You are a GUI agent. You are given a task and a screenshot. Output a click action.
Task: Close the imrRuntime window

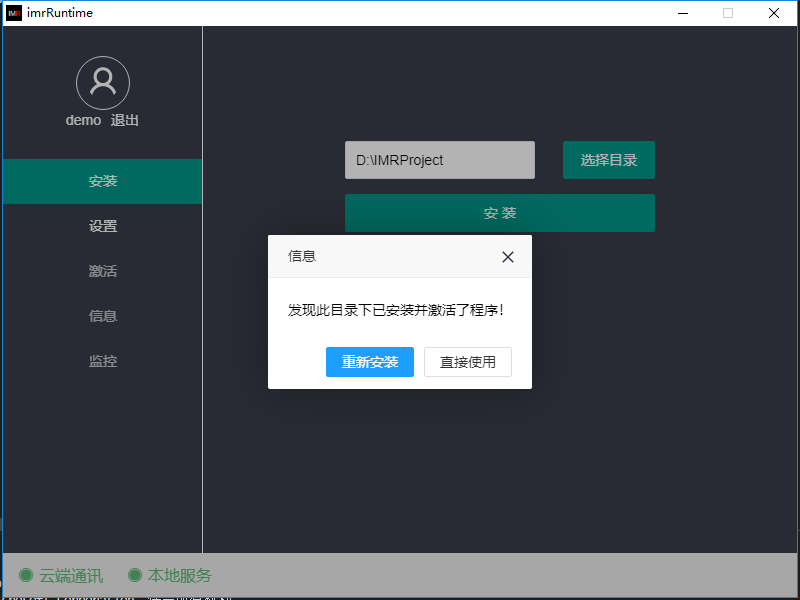click(x=774, y=13)
